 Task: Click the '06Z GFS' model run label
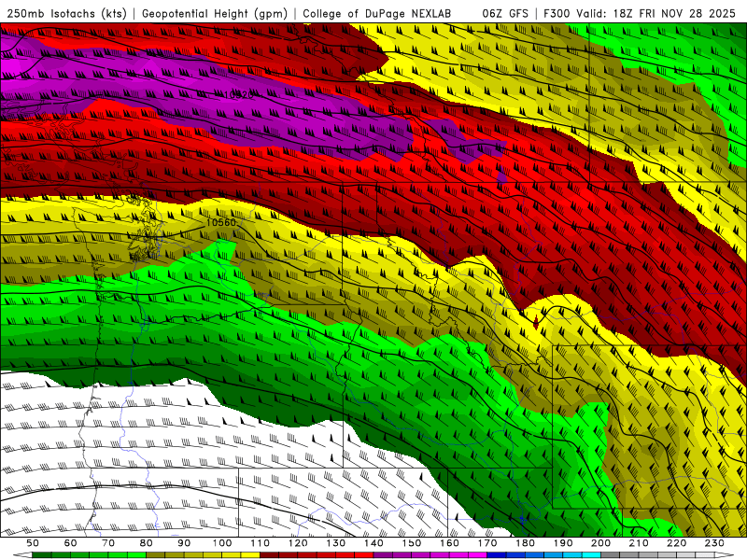pyautogui.click(x=505, y=14)
